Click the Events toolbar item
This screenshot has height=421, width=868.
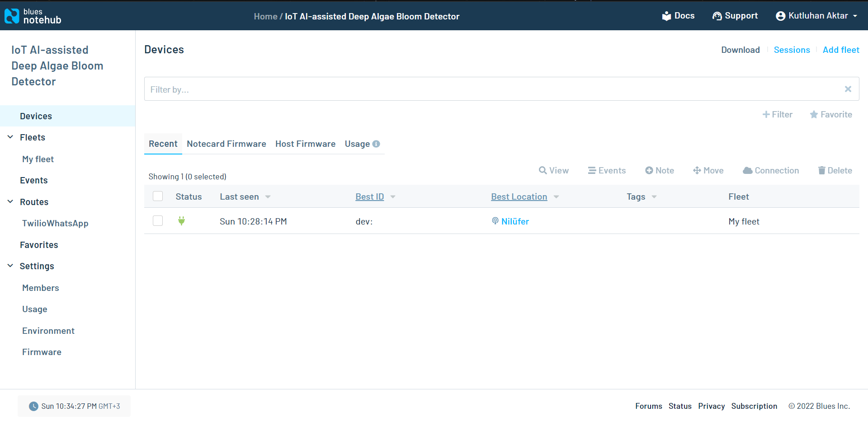point(607,170)
